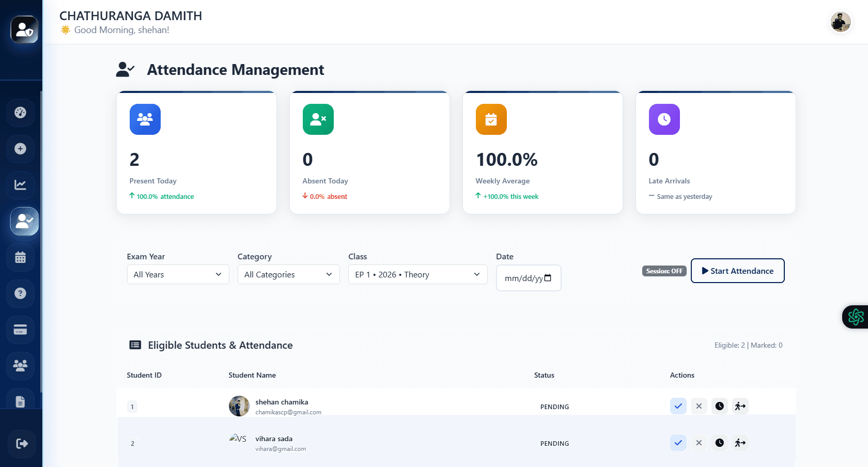
Task: Open the Payments card icon in the sidebar
Action: [x=20, y=330]
